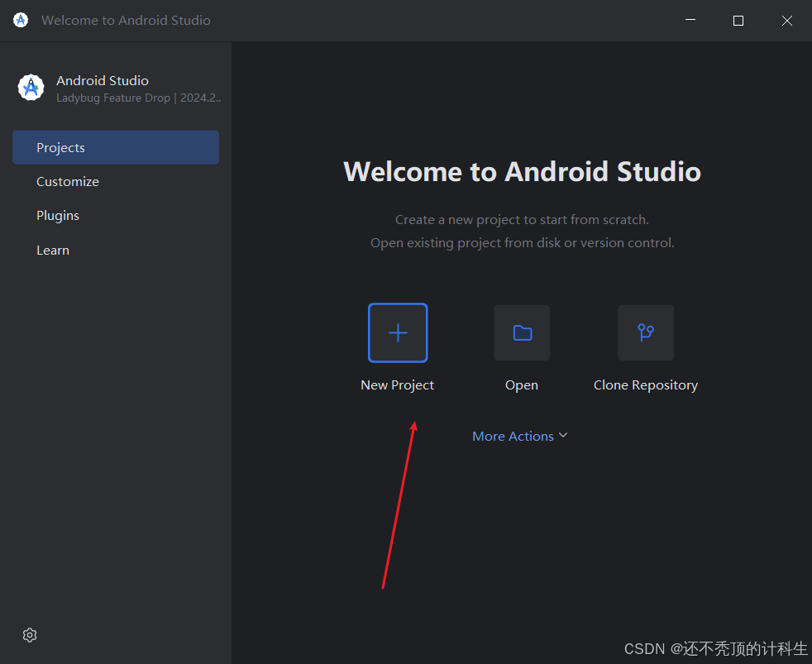Click the Welcome to Android Studio heading

pos(522,171)
